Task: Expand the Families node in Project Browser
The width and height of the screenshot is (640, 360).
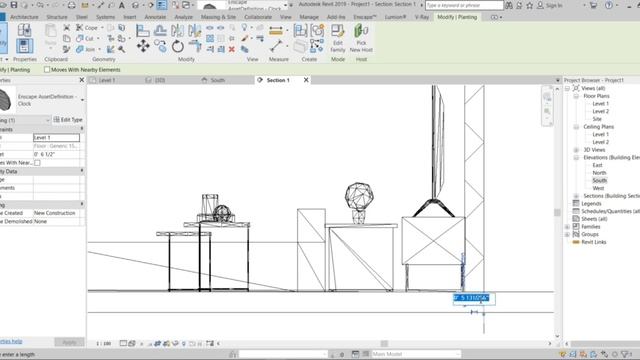Action: tap(567, 227)
